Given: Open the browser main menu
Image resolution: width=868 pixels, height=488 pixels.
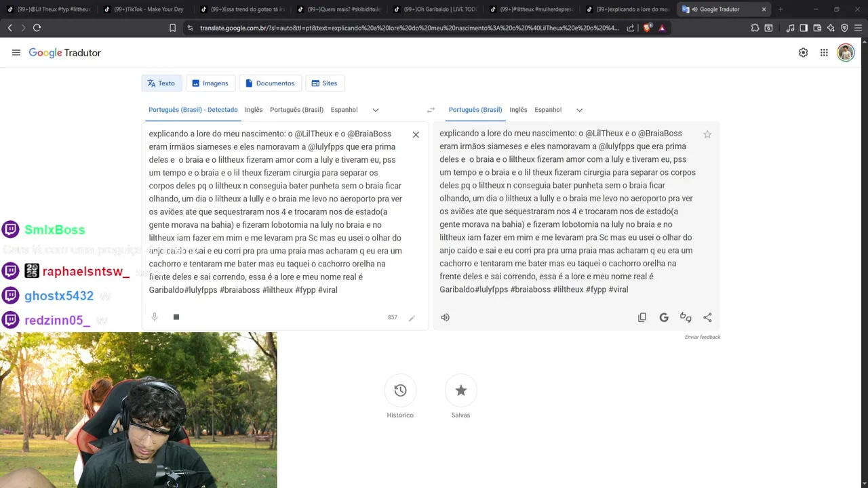Looking at the screenshot, I should pyautogui.click(x=859, y=28).
